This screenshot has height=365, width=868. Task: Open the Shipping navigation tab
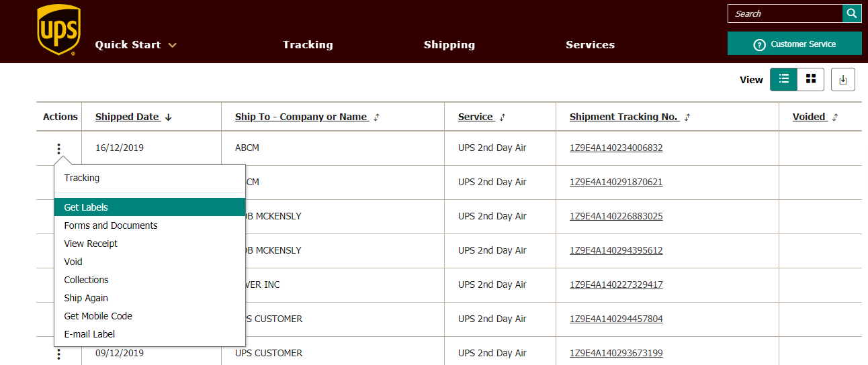point(449,45)
